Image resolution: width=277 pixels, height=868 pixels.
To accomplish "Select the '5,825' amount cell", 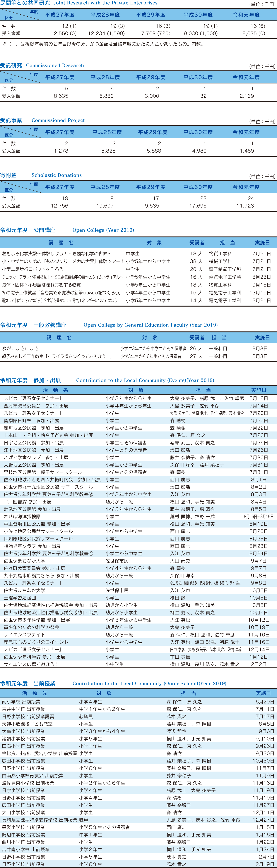I will pyautogui.click(x=108, y=151).
